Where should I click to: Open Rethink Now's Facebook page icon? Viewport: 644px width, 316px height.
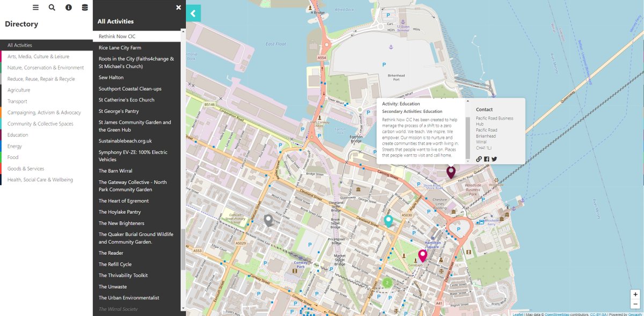pyautogui.click(x=487, y=159)
